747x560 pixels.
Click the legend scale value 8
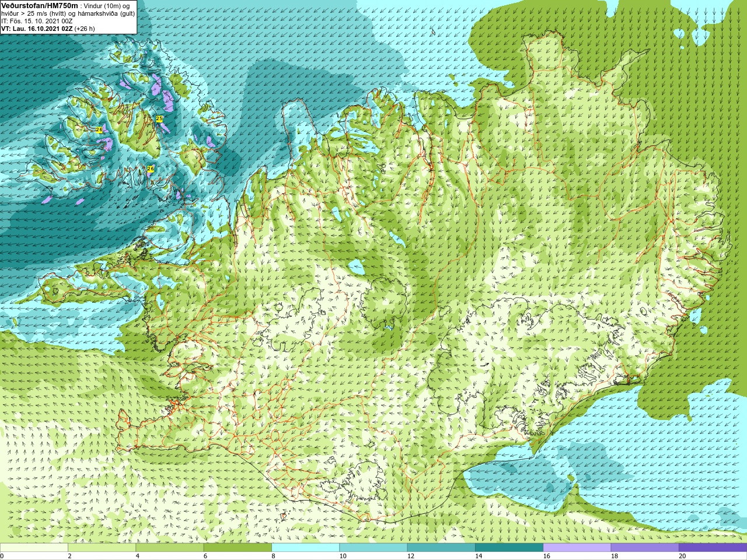click(x=273, y=556)
